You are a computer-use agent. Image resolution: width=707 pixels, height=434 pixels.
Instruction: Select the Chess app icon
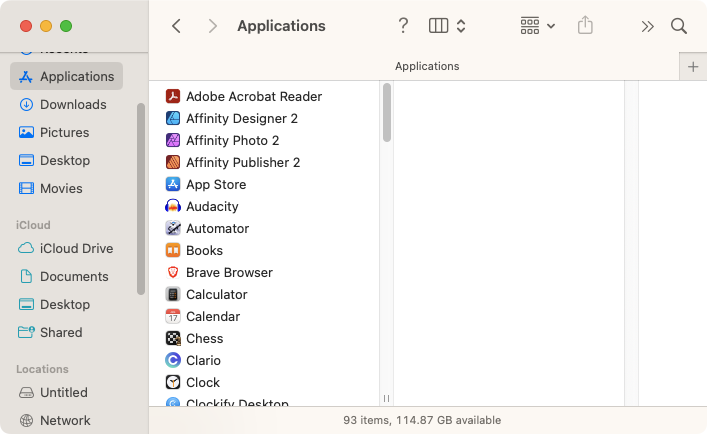pyautogui.click(x=173, y=338)
